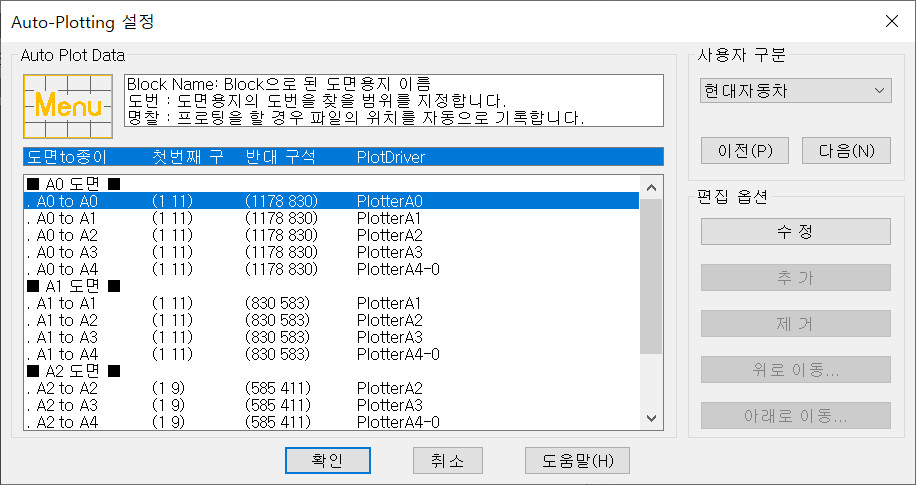Click the PlotDriver column header
916x485 pixels.
(x=391, y=157)
